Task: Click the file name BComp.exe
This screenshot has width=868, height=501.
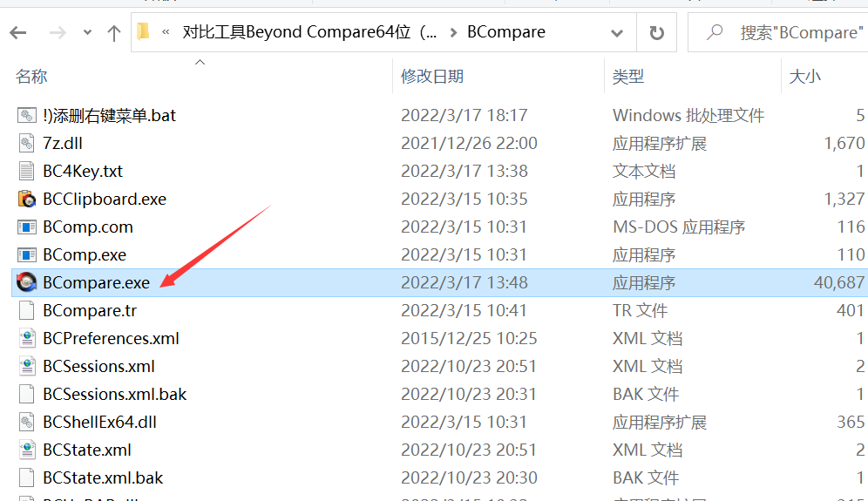Action: tap(85, 254)
